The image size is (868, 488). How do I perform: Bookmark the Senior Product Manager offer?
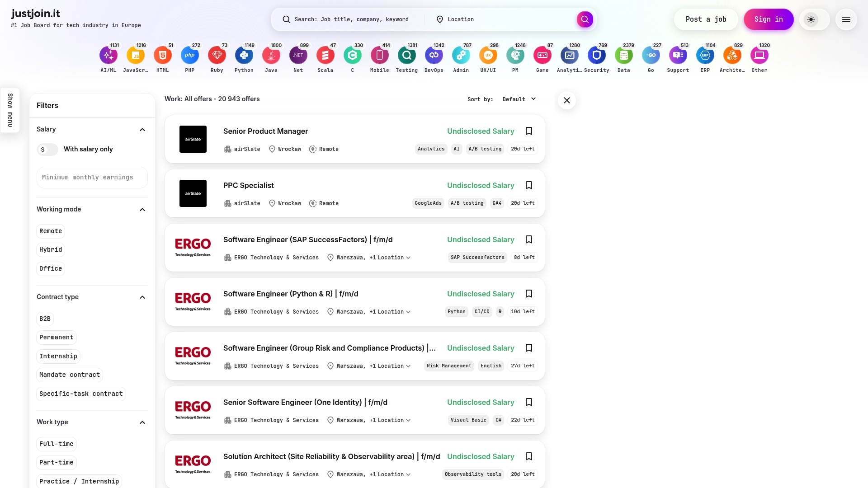point(529,131)
